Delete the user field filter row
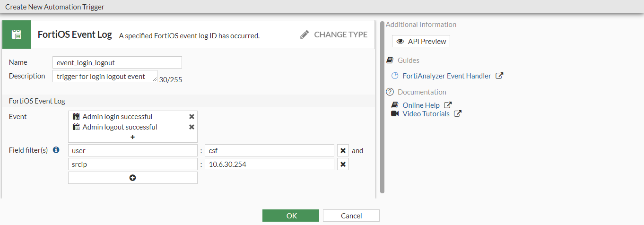Viewport: 644px width, 225px height. point(343,151)
